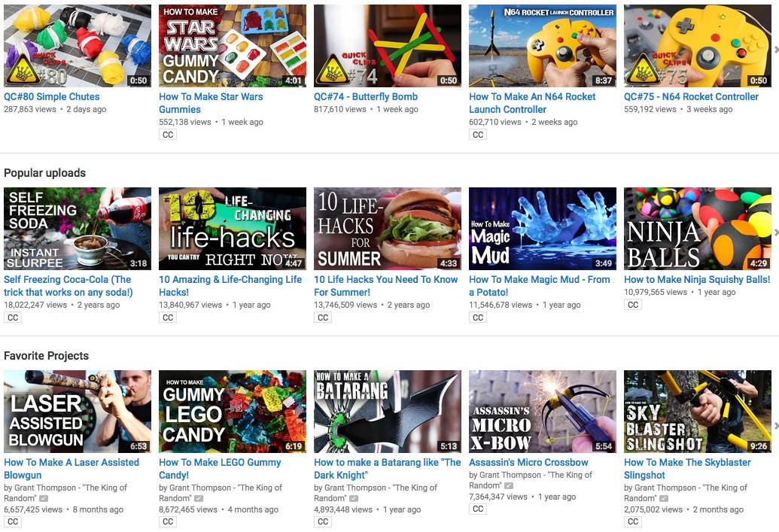Image resolution: width=779 pixels, height=532 pixels.
Task: Click '10 Life Hacks You Need To Know For Summer!' title
Action: click(x=385, y=286)
